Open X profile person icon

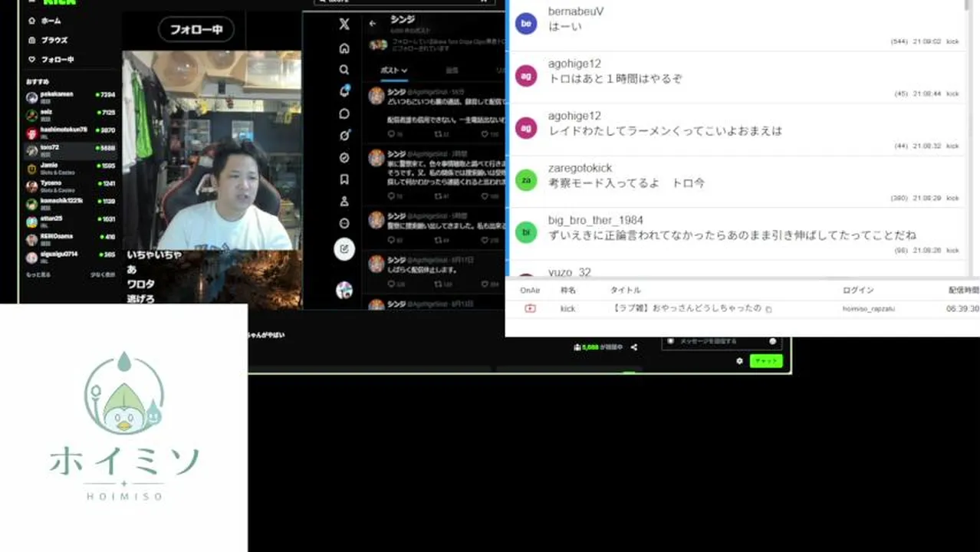tap(344, 202)
